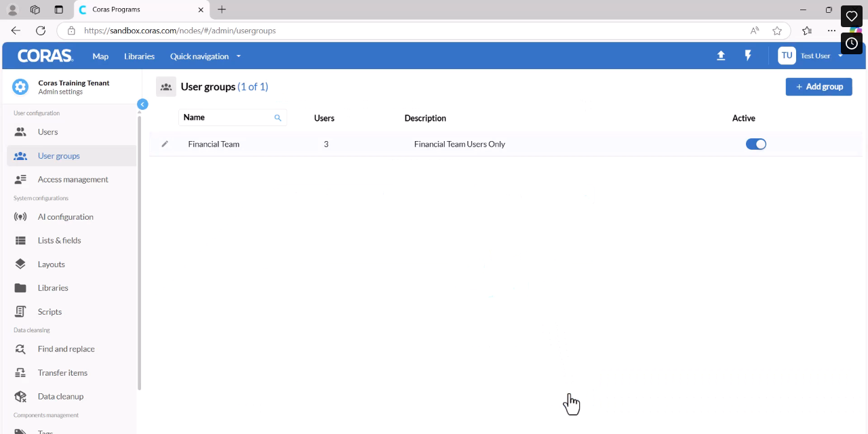Click the AI configuration broadcast icon

(20, 217)
